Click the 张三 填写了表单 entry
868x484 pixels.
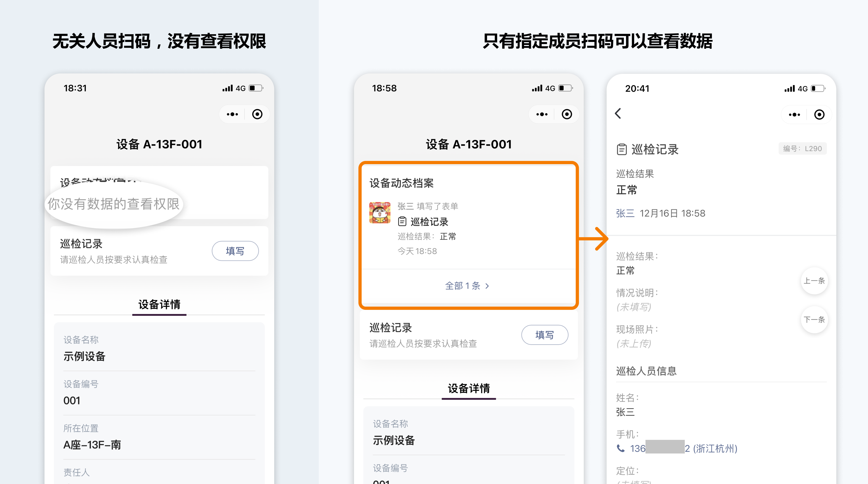click(428, 206)
